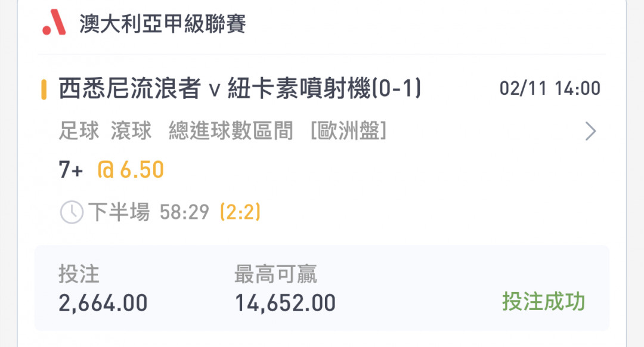Click the green 投注成功 status text
The height and width of the screenshot is (347, 644).
[x=543, y=302]
